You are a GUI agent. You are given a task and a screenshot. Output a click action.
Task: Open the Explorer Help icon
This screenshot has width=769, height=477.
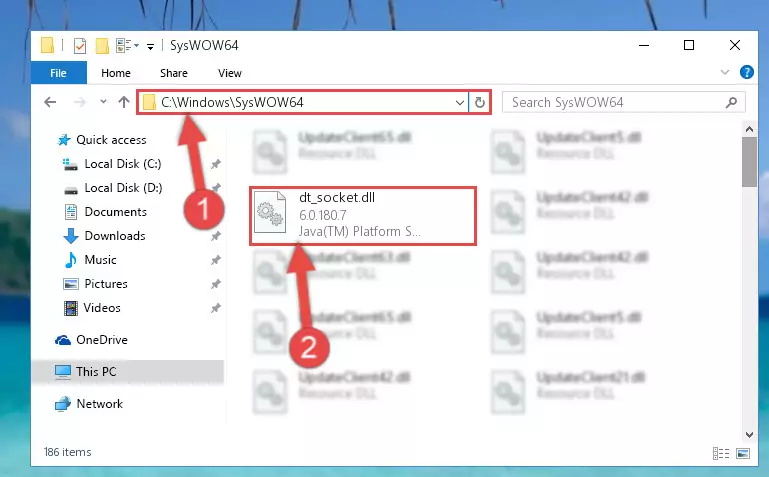(746, 73)
